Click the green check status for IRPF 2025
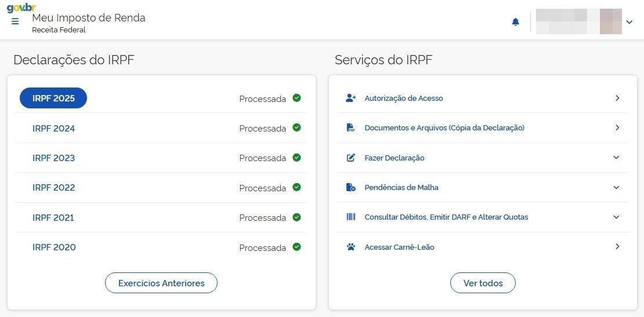This screenshot has width=644, height=317. 296,98
